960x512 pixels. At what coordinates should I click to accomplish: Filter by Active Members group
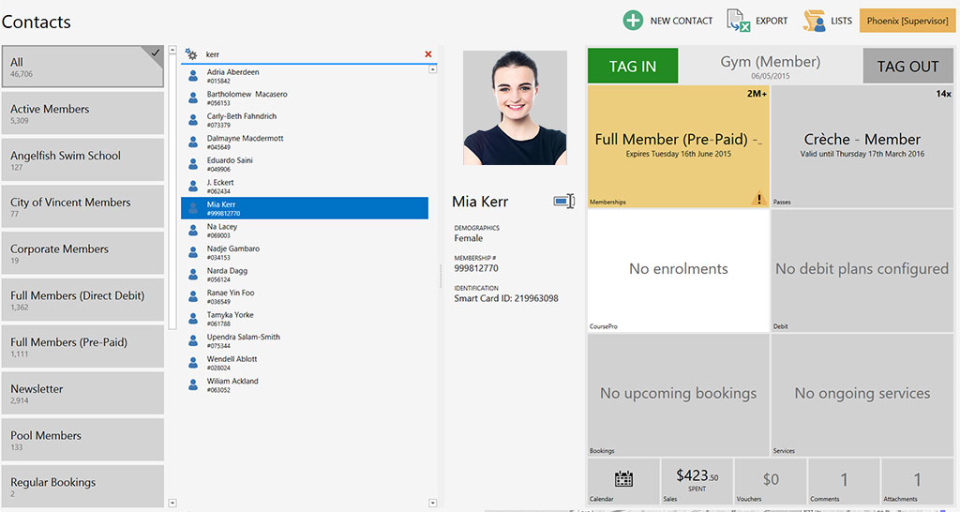tap(83, 114)
